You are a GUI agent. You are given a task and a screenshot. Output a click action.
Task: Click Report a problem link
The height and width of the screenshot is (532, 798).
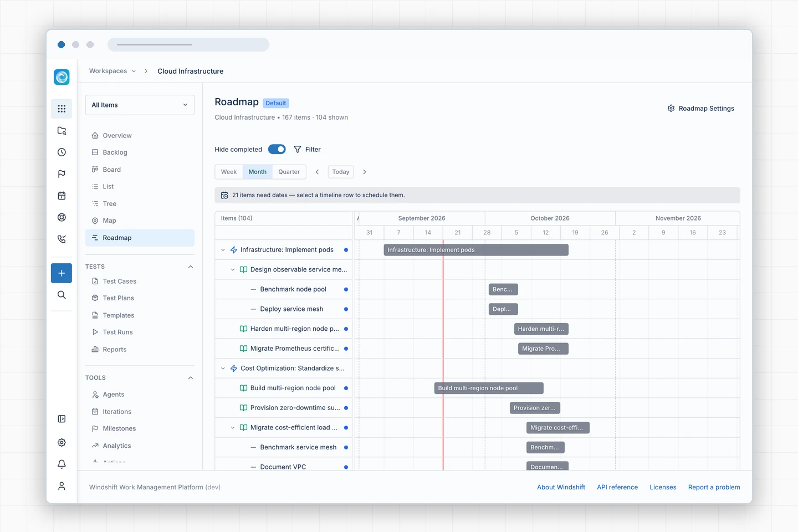point(714,488)
